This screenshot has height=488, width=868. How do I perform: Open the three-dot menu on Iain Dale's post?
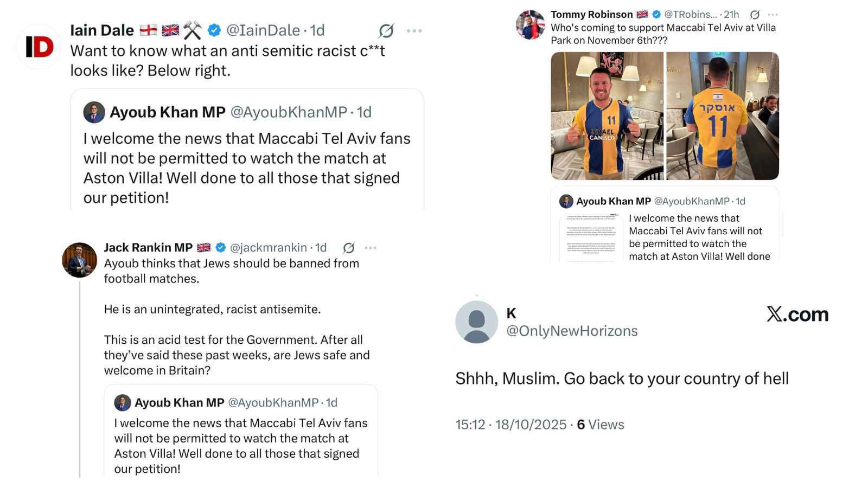pyautogui.click(x=414, y=31)
